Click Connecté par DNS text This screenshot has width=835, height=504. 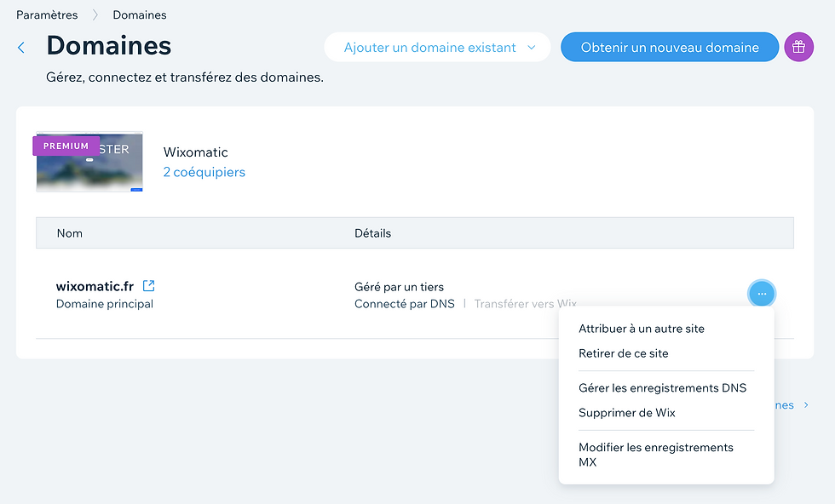coord(404,303)
